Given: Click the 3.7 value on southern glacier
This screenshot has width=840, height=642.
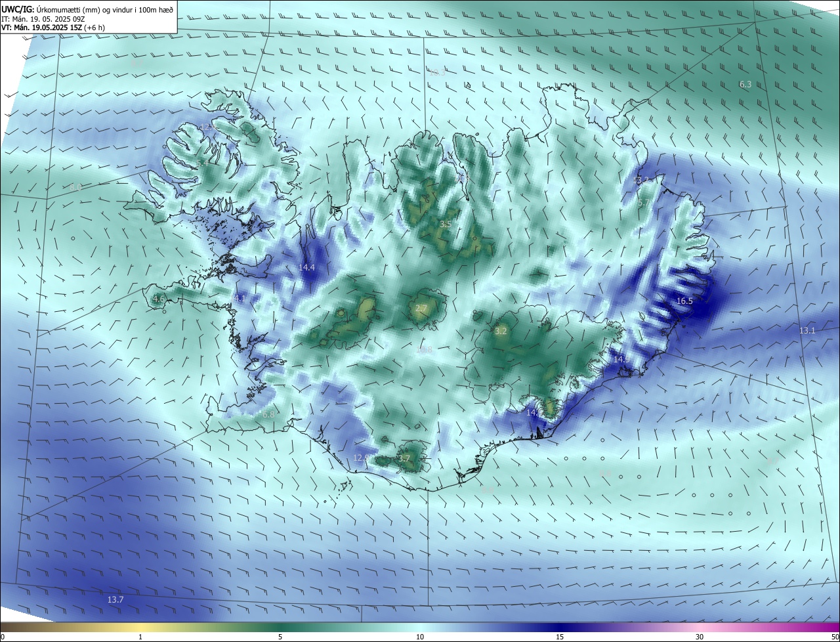Looking at the screenshot, I should [404, 458].
